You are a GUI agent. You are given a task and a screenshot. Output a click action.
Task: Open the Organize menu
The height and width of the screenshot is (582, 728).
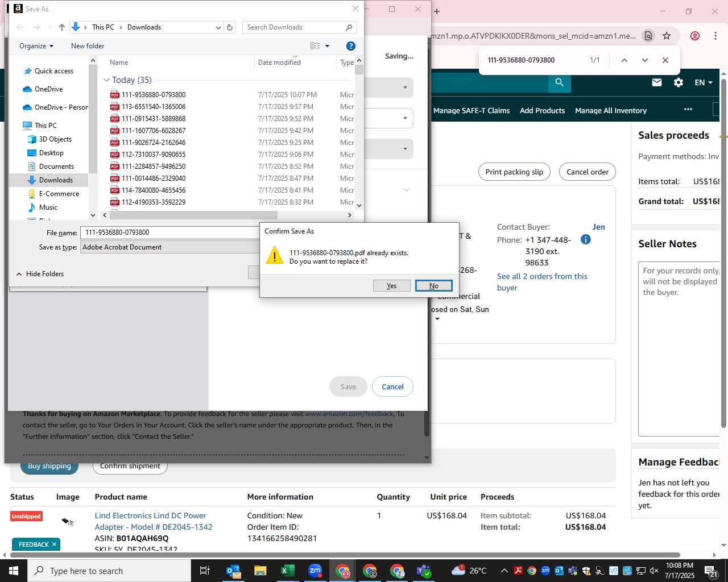coord(36,46)
